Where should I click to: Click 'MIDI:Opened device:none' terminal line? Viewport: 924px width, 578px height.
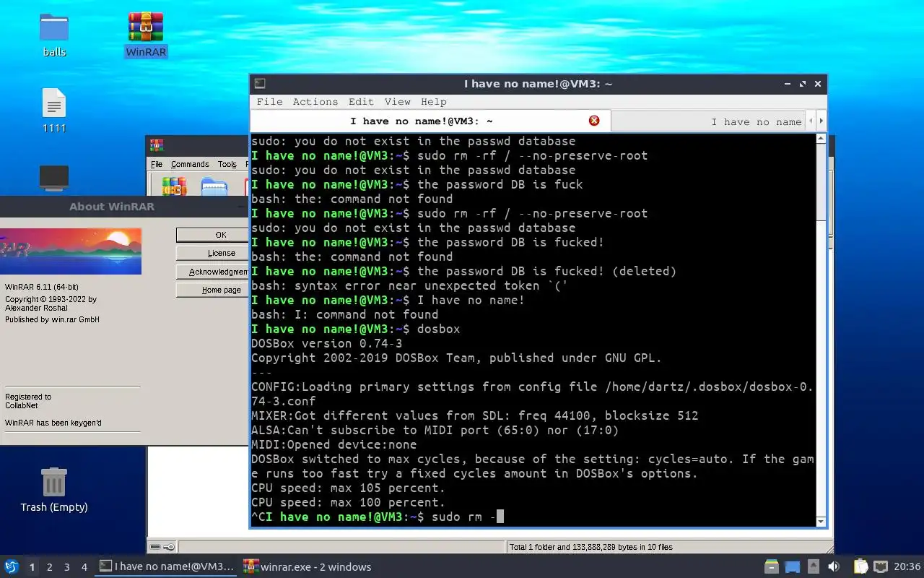click(334, 444)
